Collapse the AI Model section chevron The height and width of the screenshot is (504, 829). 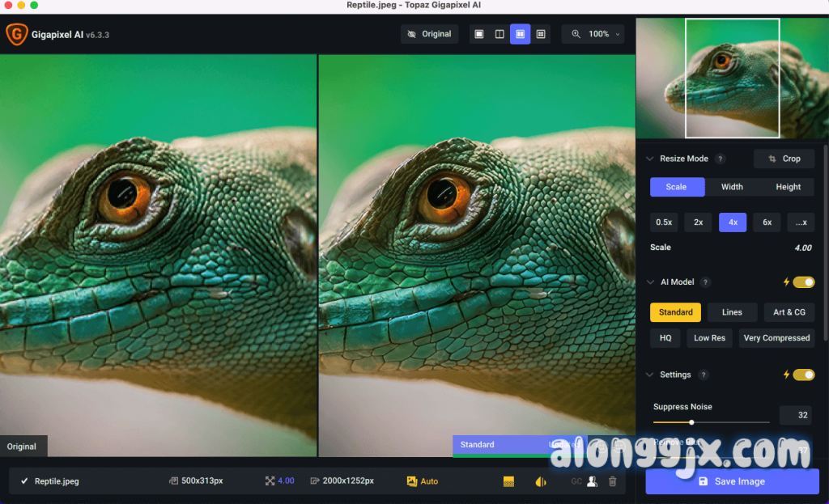pos(649,282)
